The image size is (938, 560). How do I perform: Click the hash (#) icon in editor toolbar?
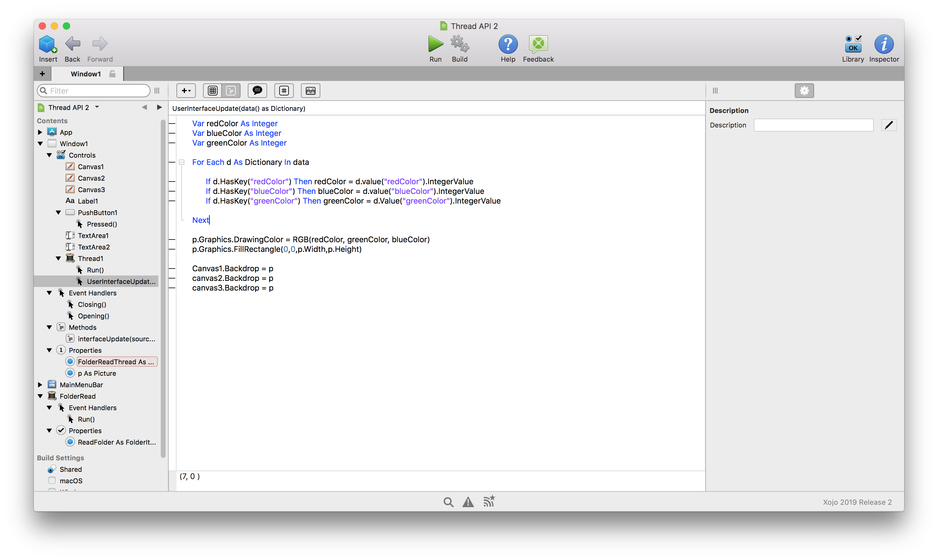(284, 91)
